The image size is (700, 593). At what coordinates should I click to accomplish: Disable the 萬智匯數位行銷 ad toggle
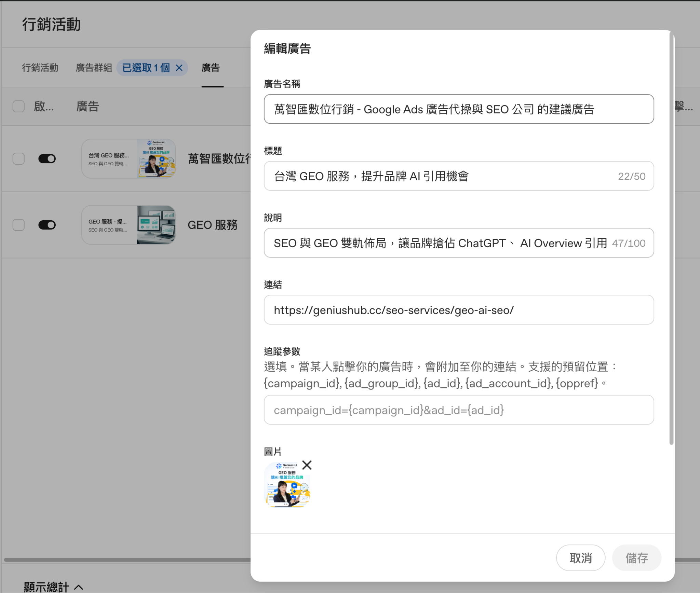(47, 158)
